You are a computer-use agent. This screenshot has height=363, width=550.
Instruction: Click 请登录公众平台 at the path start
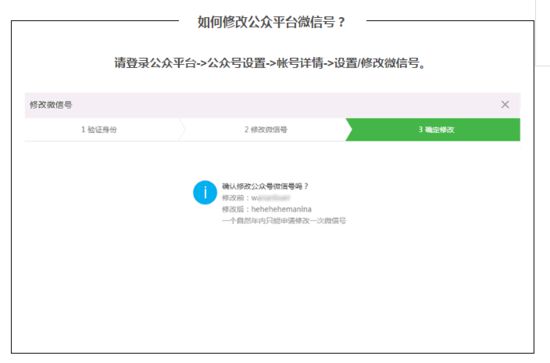pos(155,63)
